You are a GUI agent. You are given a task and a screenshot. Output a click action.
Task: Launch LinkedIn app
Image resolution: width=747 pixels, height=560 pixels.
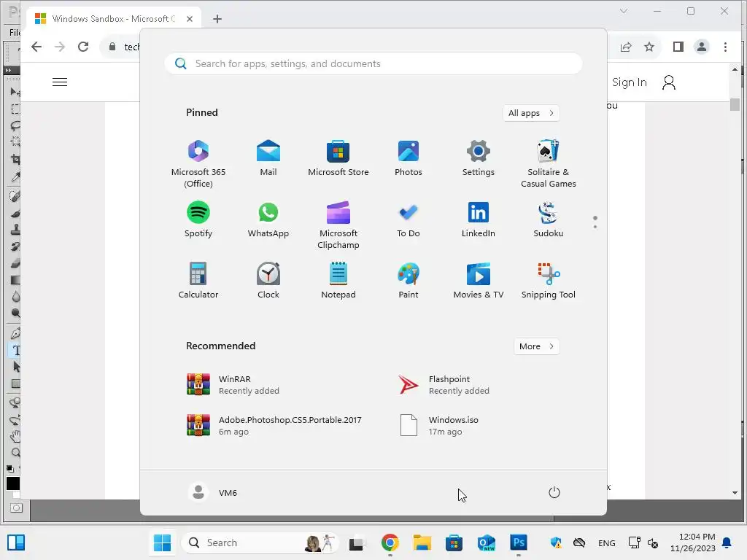pos(479,219)
